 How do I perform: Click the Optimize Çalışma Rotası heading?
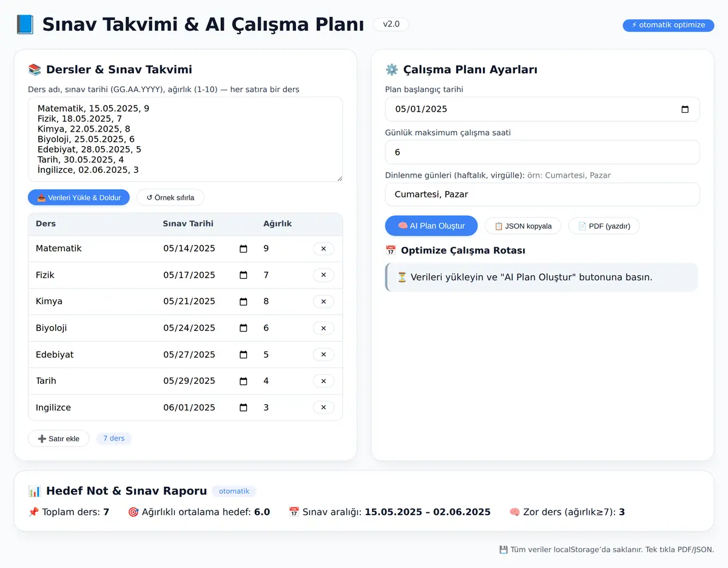pos(455,250)
